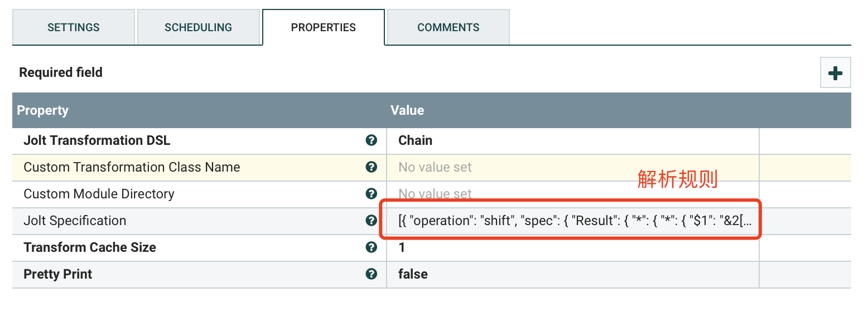The image size is (868, 312).
Task: Select the Properties tab
Action: (324, 27)
